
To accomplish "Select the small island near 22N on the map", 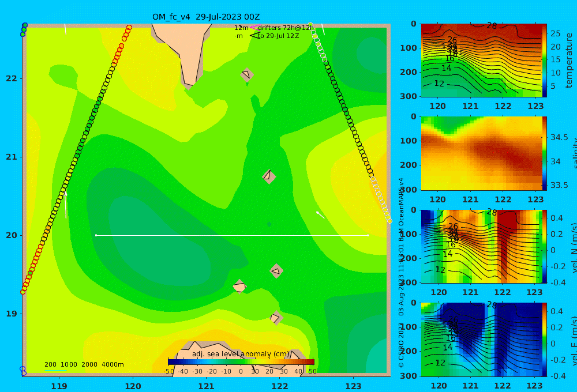I will coord(247,75).
